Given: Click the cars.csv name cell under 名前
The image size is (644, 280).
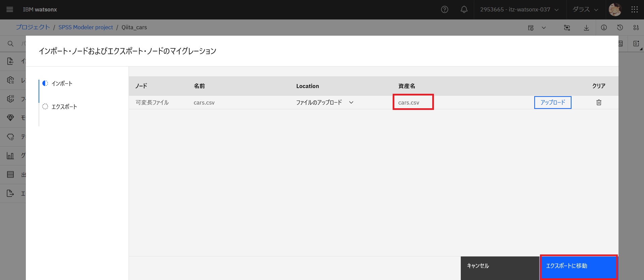Looking at the screenshot, I should click(204, 103).
